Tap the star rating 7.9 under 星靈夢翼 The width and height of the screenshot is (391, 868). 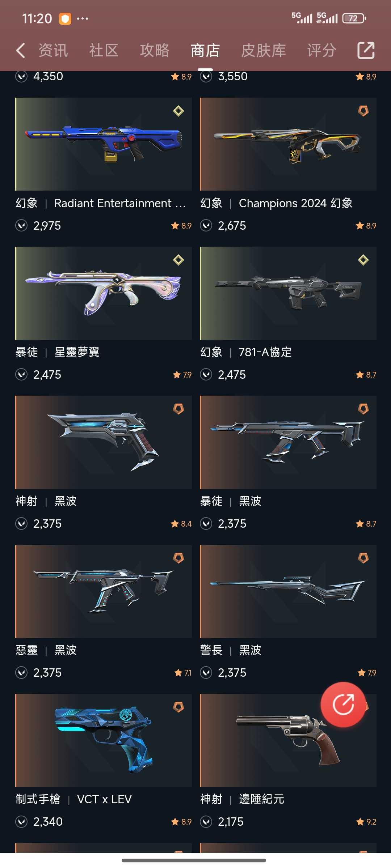[182, 375]
